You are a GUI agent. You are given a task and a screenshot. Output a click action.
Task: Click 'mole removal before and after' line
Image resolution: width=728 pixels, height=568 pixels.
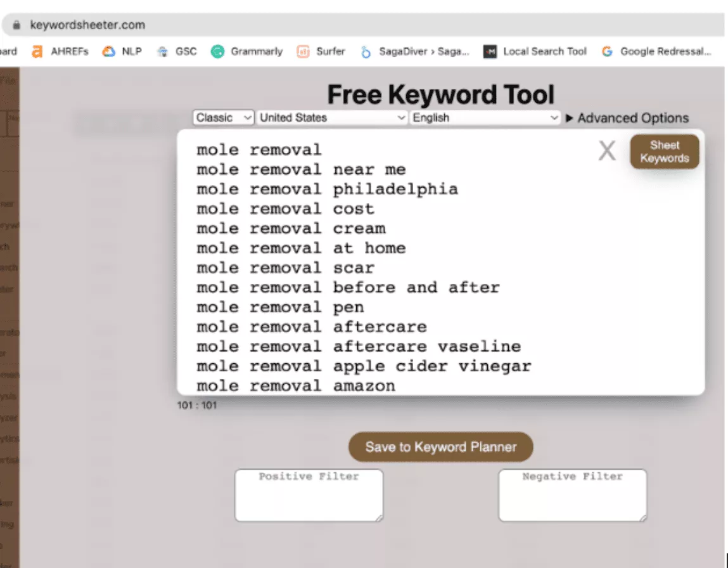pos(348,287)
